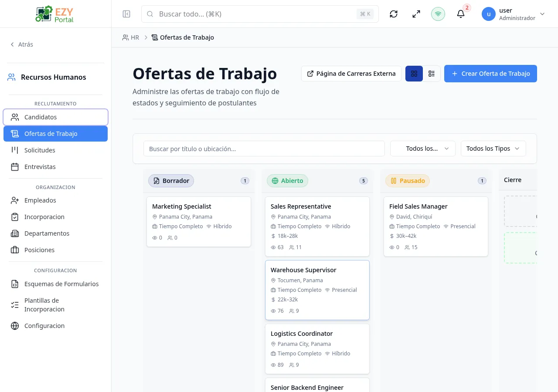Click the green wifi connection status icon
Image resolution: width=558 pixels, height=392 pixels.
click(x=438, y=14)
